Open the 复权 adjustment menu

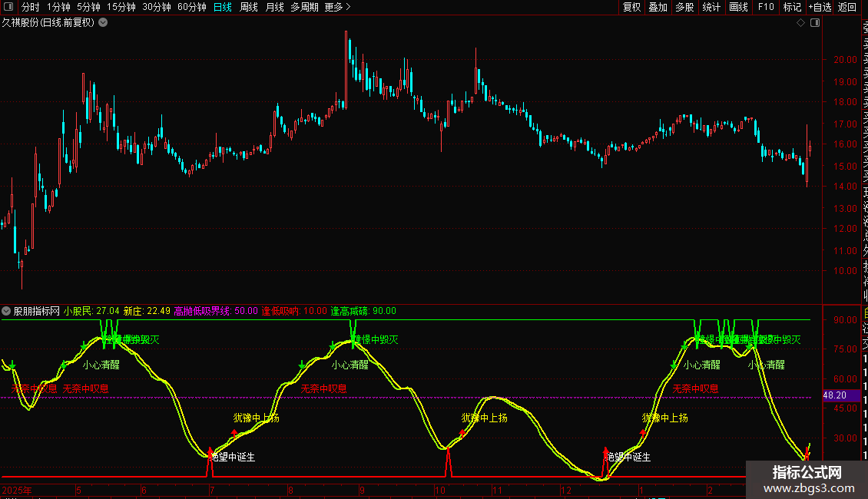(x=631, y=7)
